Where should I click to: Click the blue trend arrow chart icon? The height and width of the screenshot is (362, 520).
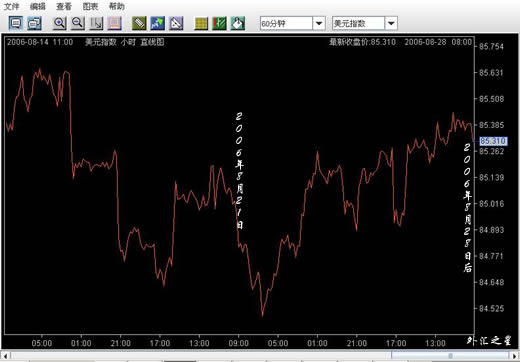(157, 23)
